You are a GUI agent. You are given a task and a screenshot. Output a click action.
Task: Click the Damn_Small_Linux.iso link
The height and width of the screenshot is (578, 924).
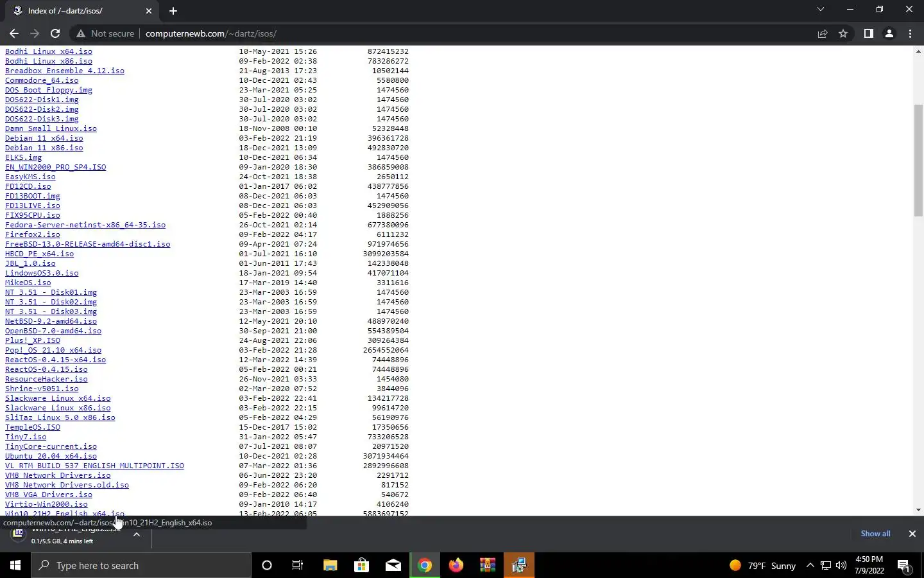[51, 128]
